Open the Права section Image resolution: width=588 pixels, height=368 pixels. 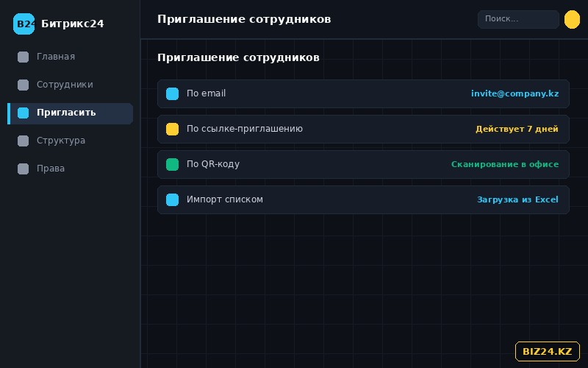coord(70,169)
